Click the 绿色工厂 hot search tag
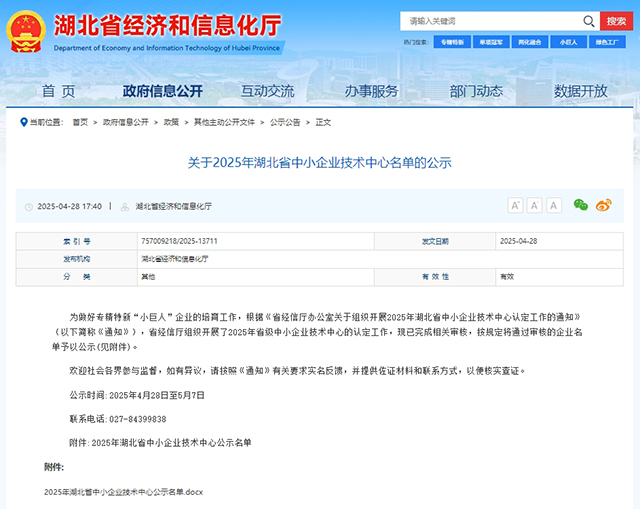The image size is (640, 509). click(607, 42)
